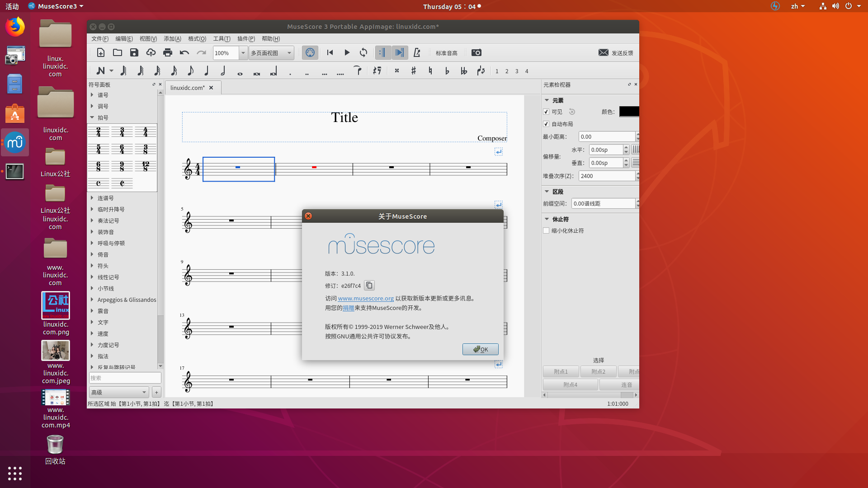
Task: Click the 帮助(H) menu item
Action: click(x=271, y=38)
